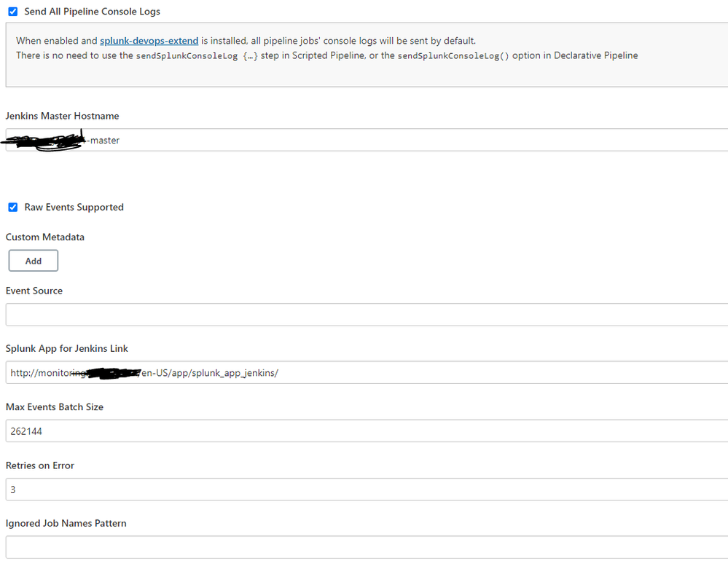Viewport: 728px width, 574px height.
Task: Click the 'Retries on Error' label
Action: point(40,465)
